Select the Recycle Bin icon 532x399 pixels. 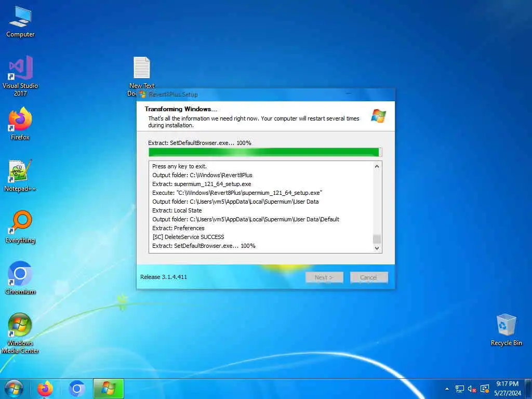506,330
